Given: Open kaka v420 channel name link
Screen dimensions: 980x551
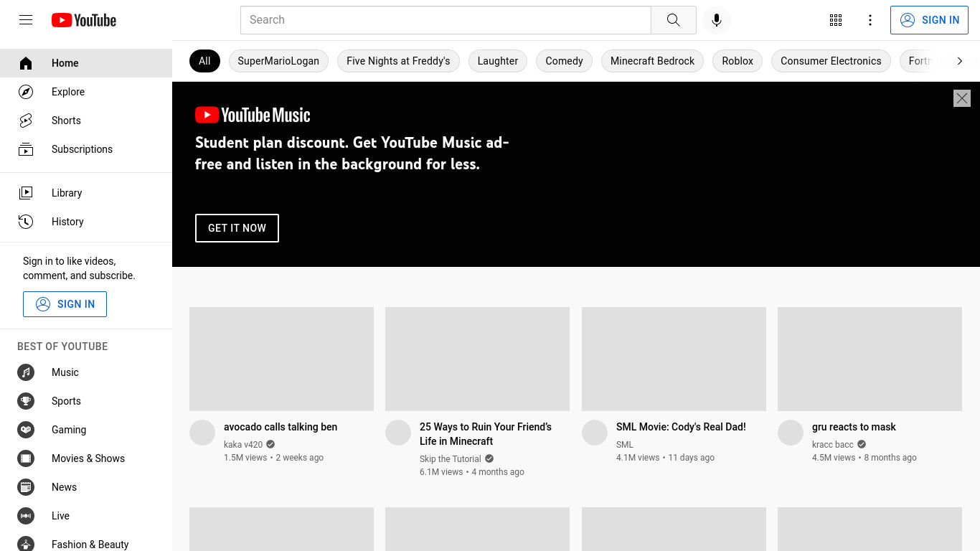Looking at the screenshot, I should tap(243, 445).
